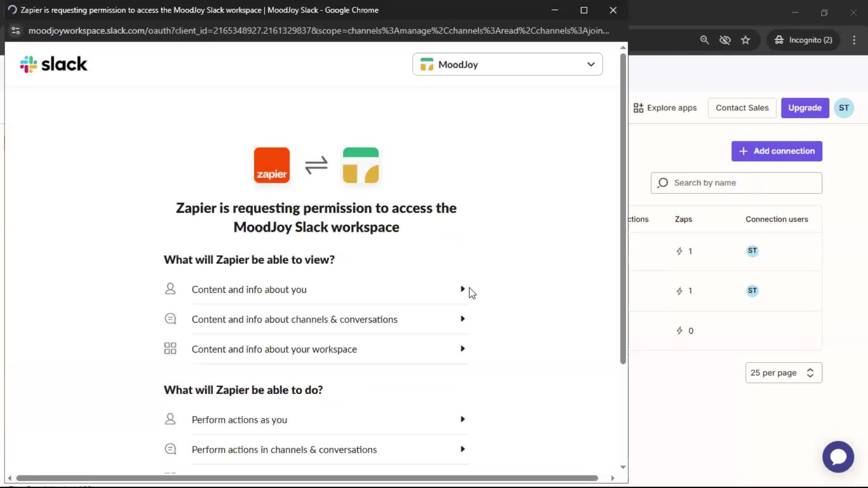This screenshot has height=488, width=868.
Task: Click the chat icon beside 'Perform actions in channels'
Action: coord(170,449)
